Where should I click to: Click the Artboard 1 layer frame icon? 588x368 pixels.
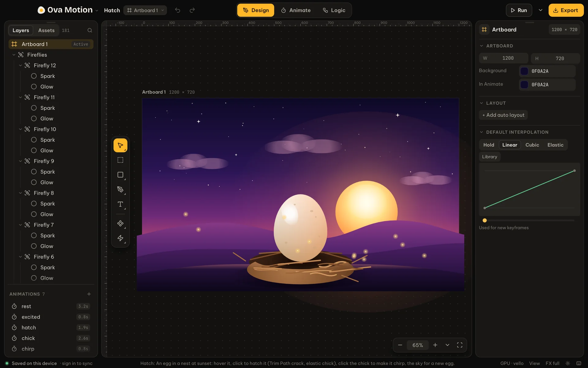[14, 44]
